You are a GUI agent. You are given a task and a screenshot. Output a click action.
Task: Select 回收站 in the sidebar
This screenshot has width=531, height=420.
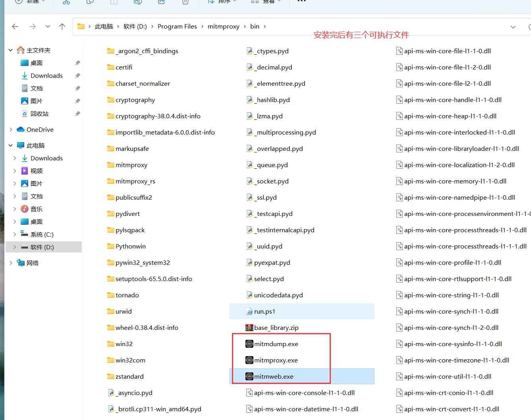click(x=39, y=114)
